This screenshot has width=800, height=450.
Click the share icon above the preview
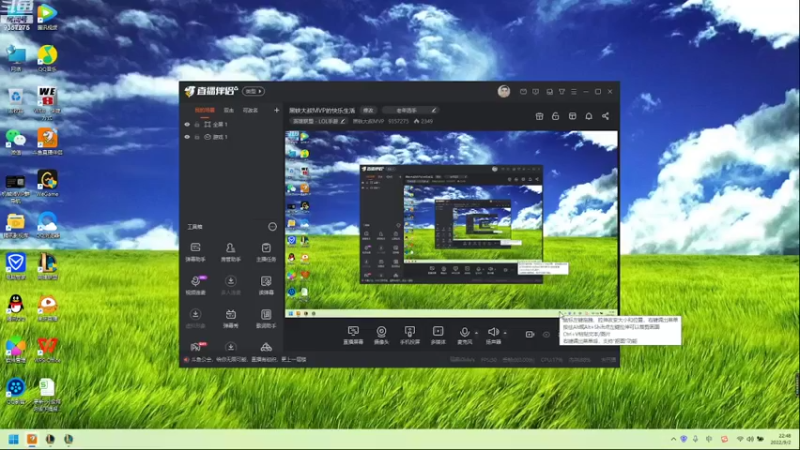[606, 116]
